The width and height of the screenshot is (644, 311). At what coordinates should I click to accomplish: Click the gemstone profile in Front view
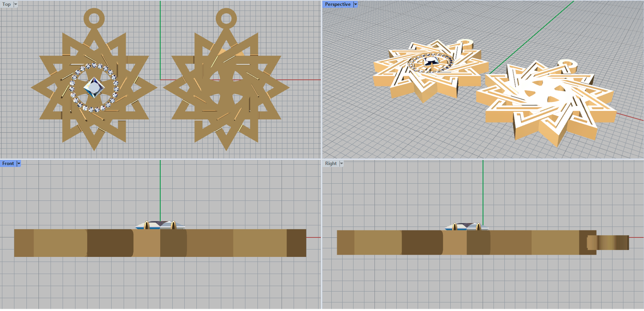160,225
